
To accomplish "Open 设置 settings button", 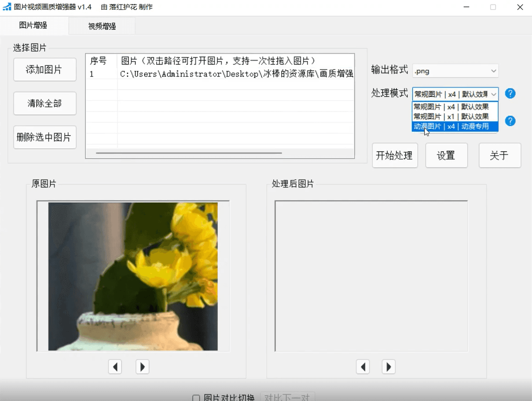I will coord(446,155).
